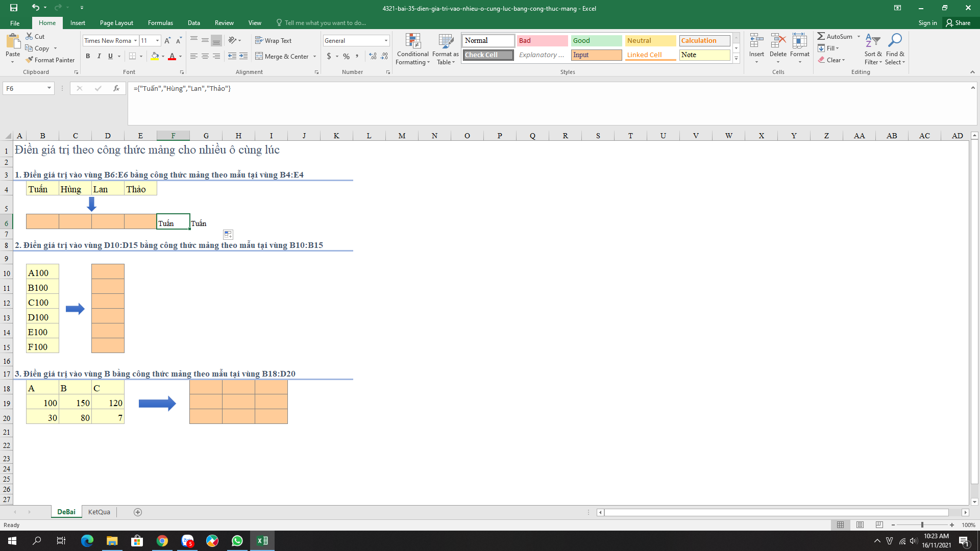Toggle Bold formatting
This screenshot has width=980, height=551.
pos(88,56)
